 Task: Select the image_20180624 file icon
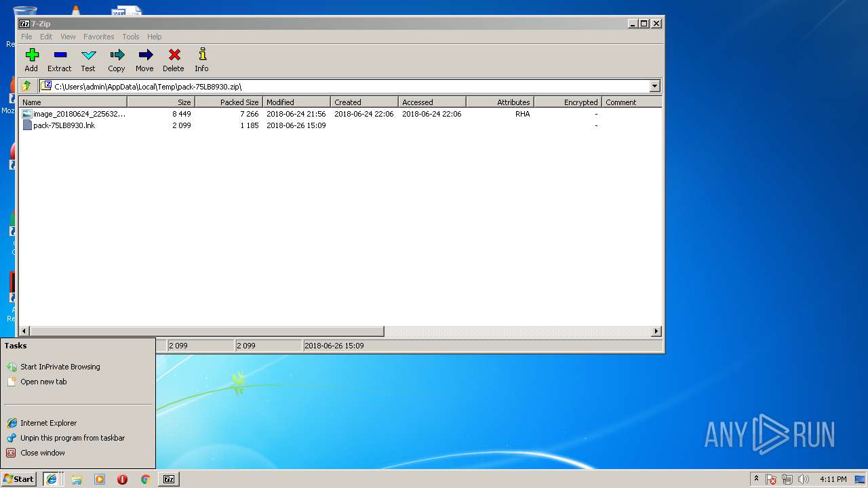(x=27, y=114)
